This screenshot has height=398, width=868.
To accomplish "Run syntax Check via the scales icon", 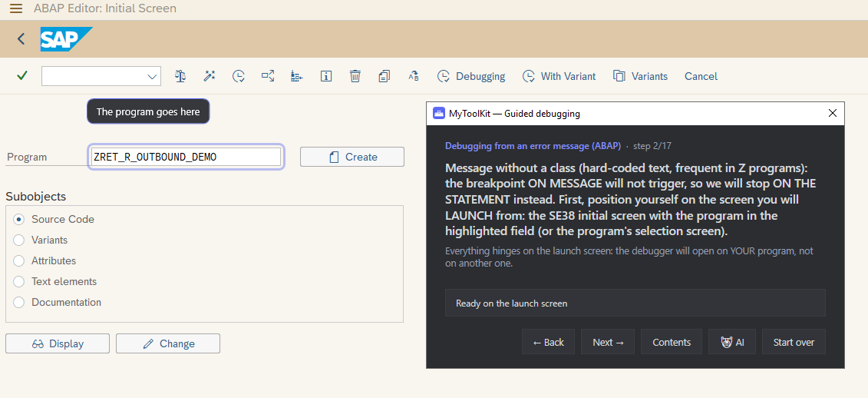I will point(180,77).
